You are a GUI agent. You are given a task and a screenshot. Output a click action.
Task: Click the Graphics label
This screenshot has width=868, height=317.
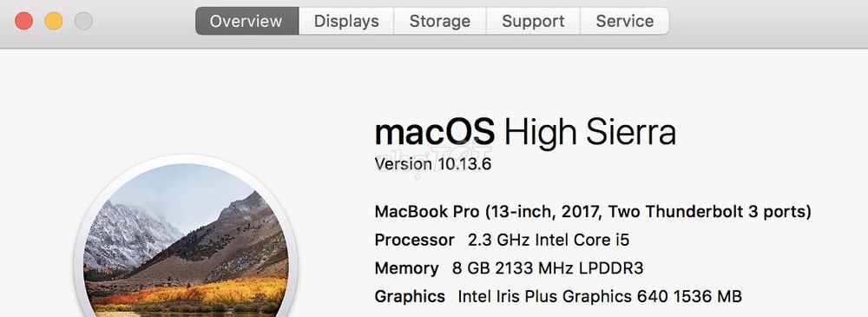click(x=410, y=296)
